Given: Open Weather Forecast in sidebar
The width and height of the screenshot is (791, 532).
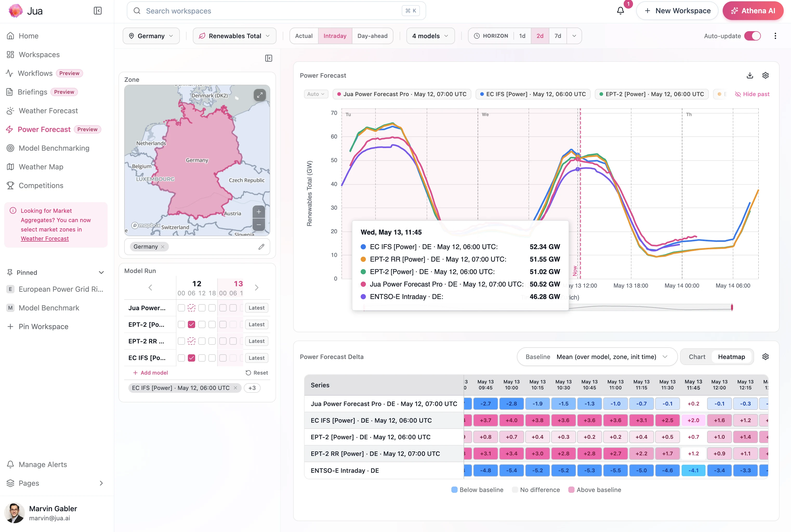Looking at the screenshot, I should (48, 111).
